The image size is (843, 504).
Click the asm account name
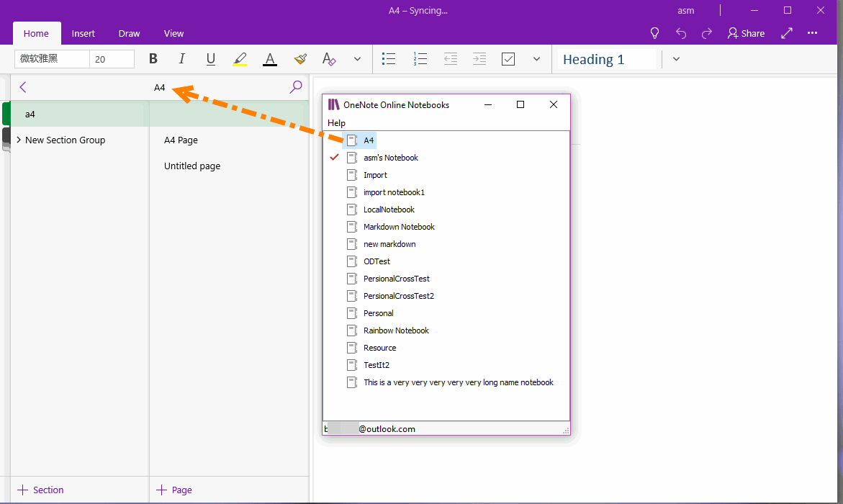coord(685,10)
